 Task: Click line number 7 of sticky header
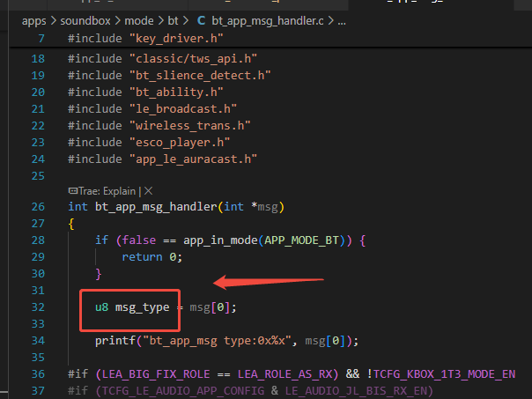(41, 39)
